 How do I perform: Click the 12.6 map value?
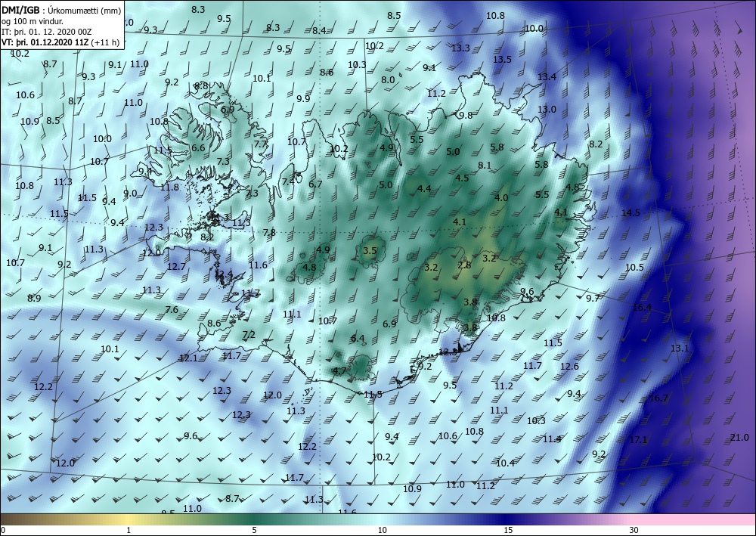click(569, 367)
